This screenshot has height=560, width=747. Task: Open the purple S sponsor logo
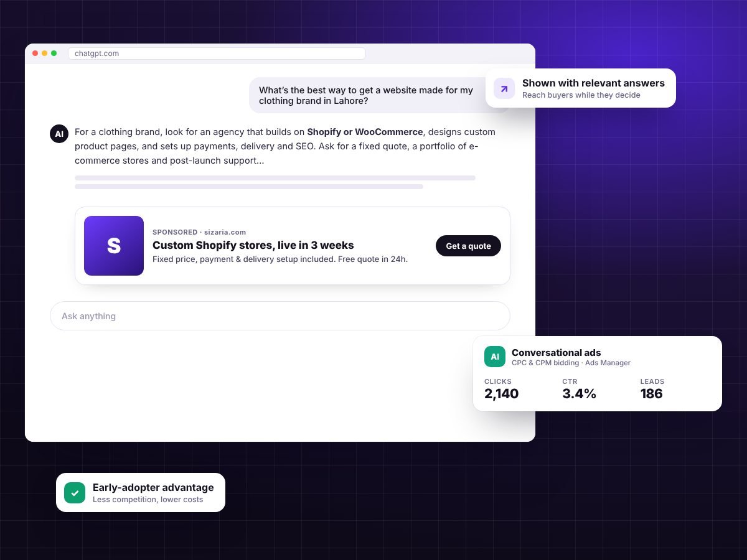pos(114,246)
